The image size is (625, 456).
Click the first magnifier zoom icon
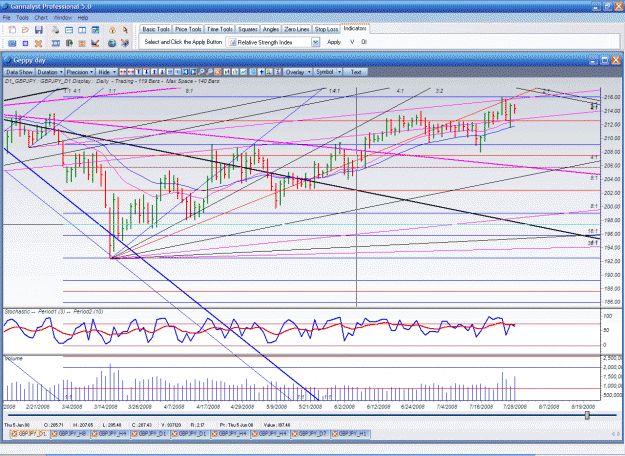point(201,72)
